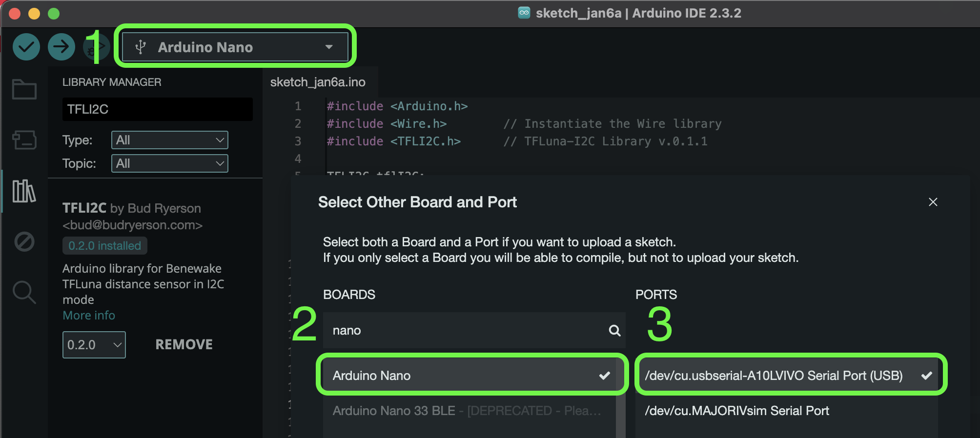Screen dimensions: 980x438
Task: Open the Boards Manager sidebar icon
Action: pos(24,140)
